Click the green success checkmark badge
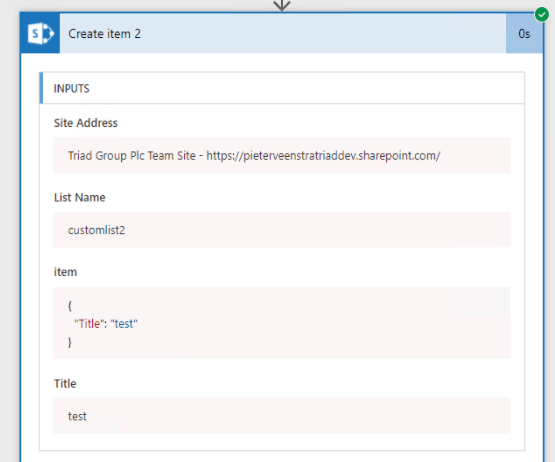 [542, 15]
